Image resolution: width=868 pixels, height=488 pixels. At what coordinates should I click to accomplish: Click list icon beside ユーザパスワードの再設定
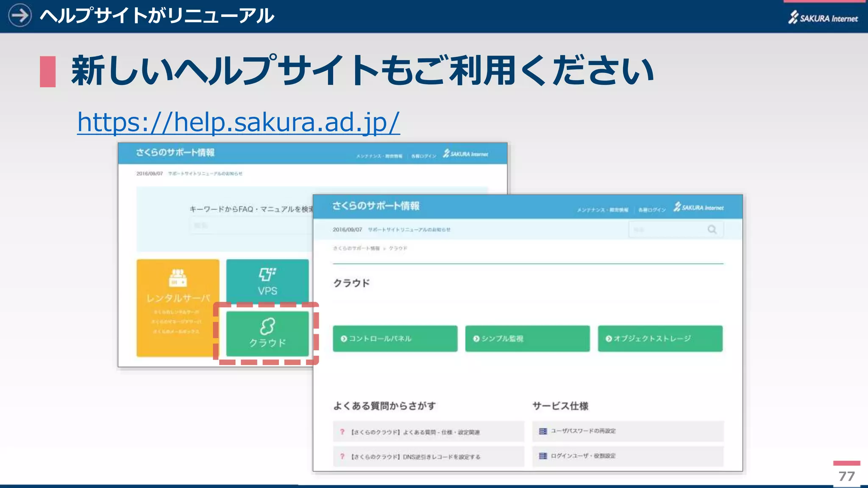pos(543,431)
